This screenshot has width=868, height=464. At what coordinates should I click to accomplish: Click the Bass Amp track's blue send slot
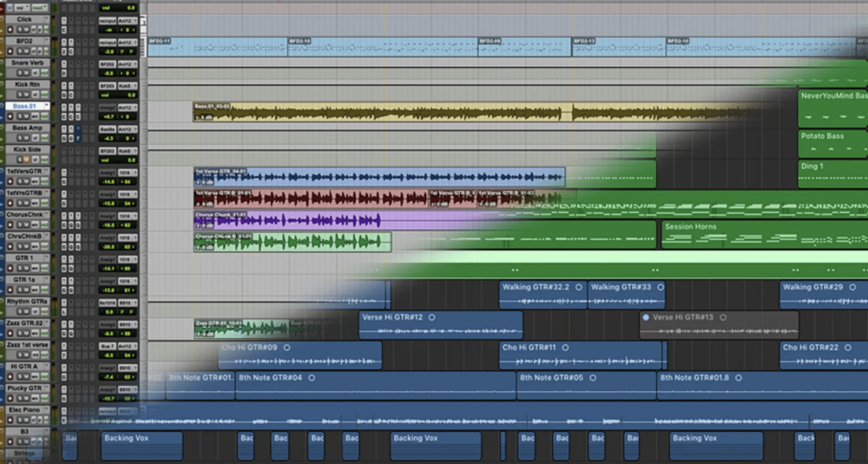pyautogui.click(x=78, y=134)
